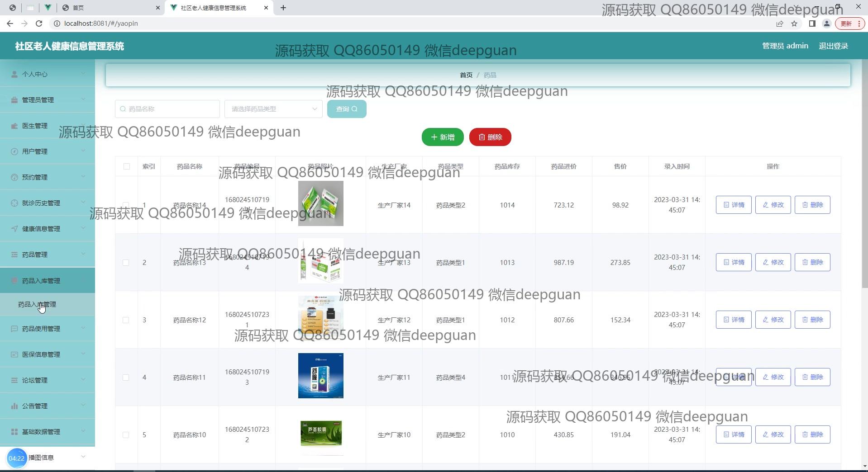Click the 预约管理 sidebar icon

click(14, 177)
